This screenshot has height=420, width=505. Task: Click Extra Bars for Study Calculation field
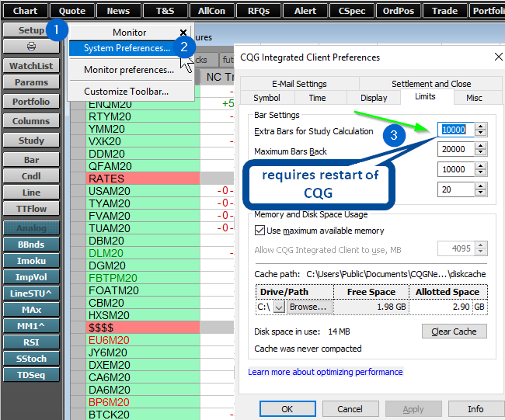tap(456, 130)
